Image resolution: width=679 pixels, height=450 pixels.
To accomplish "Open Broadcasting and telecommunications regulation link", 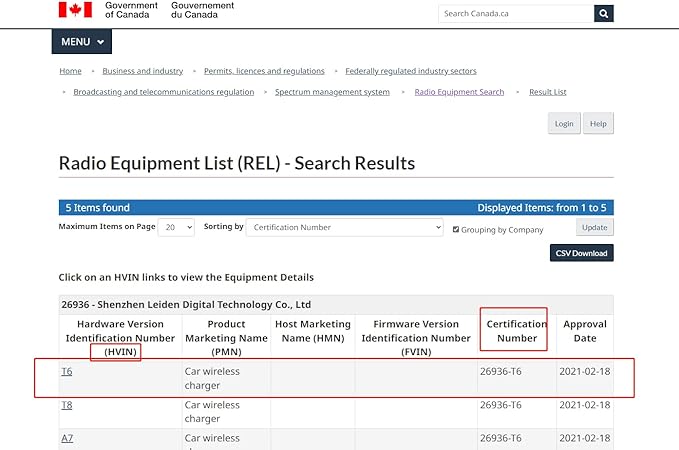I will point(163,92).
